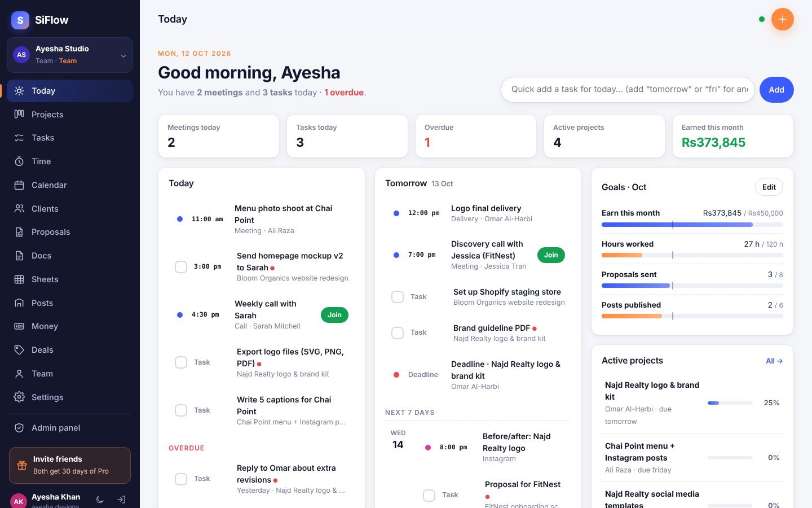Click the Overdue stat card

click(x=476, y=136)
